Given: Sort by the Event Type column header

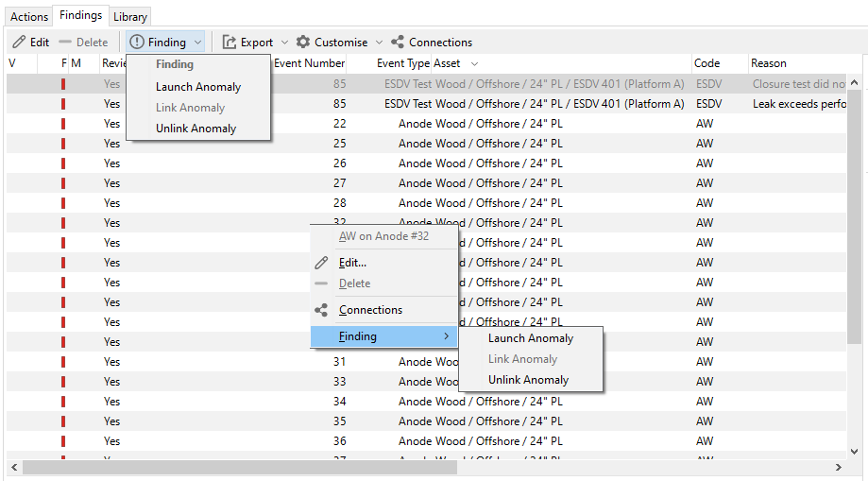Looking at the screenshot, I should (x=403, y=63).
